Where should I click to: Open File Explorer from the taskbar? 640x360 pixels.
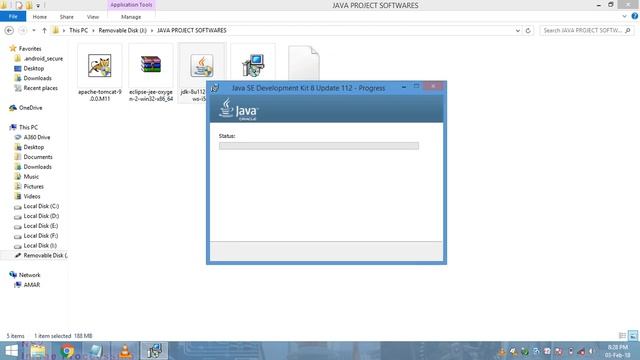point(38,351)
